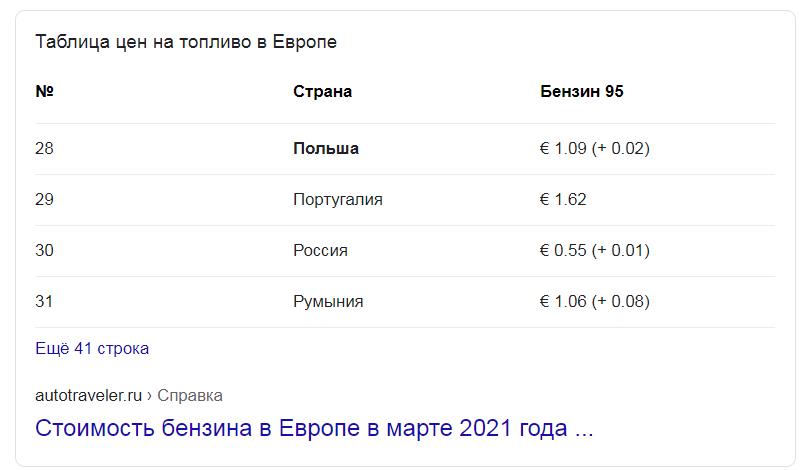Click the autotraveler.ru source address
Viewport: 801px width, 470px height.
click(88, 395)
